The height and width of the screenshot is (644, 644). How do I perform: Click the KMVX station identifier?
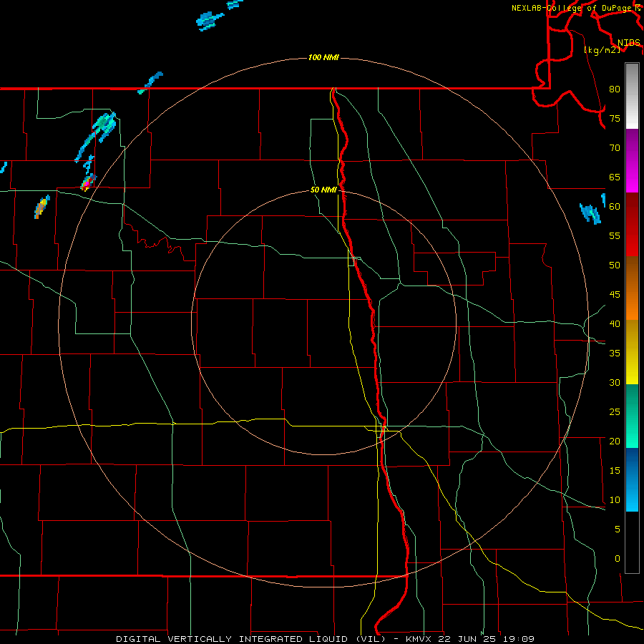(419, 639)
